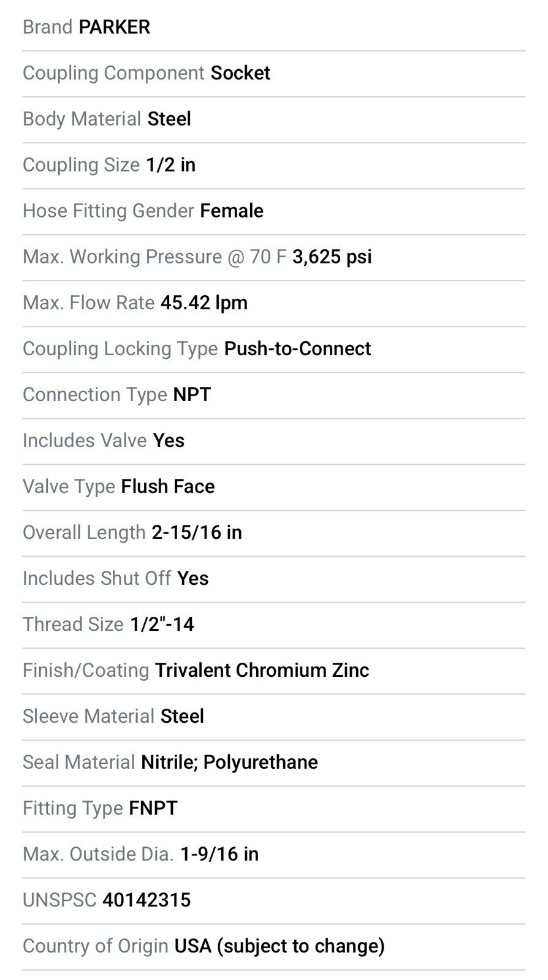Click the Trivalent Chromium Zinc finish text
This screenshot has height=980, width=548.
[262, 670]
